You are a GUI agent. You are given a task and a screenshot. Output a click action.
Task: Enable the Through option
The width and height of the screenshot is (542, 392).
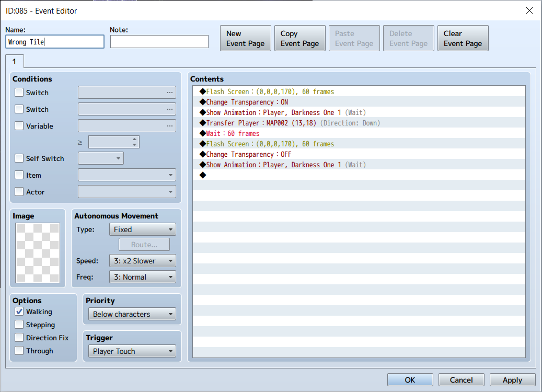pyautogui.click(x=19, y=351)
